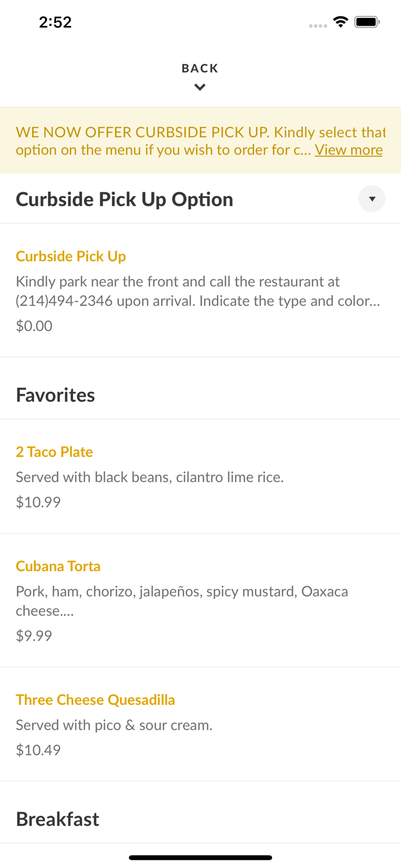Viewport: 401px width, 868px height.
Task: Tap the Favorites section header
Action: (x=56, y=395)
